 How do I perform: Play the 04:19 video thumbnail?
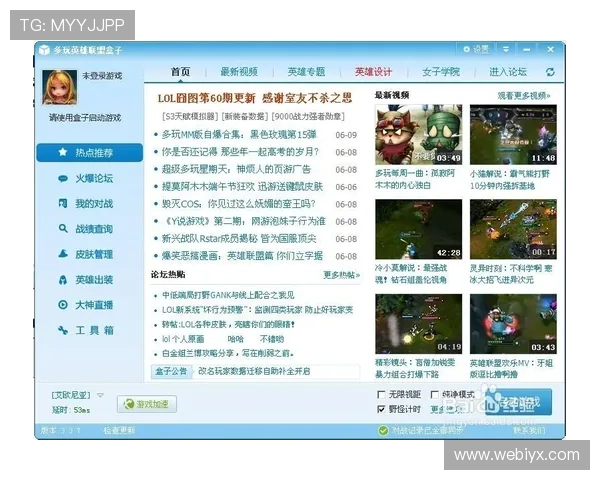[418, 324]
